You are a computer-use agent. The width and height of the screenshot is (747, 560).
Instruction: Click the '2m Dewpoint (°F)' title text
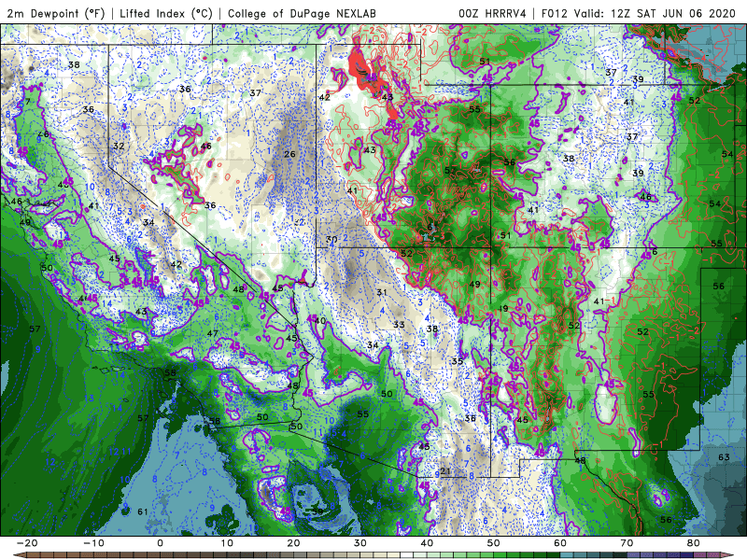[x=55, y=13]
